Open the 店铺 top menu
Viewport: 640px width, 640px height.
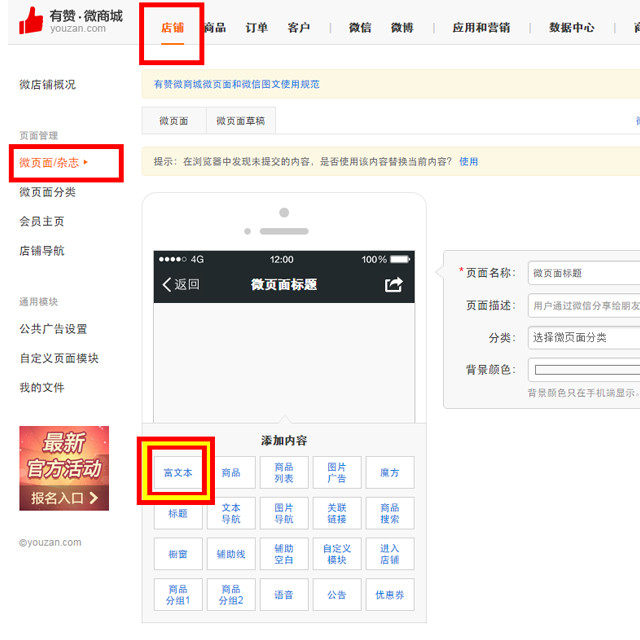[x=172, y=28]
